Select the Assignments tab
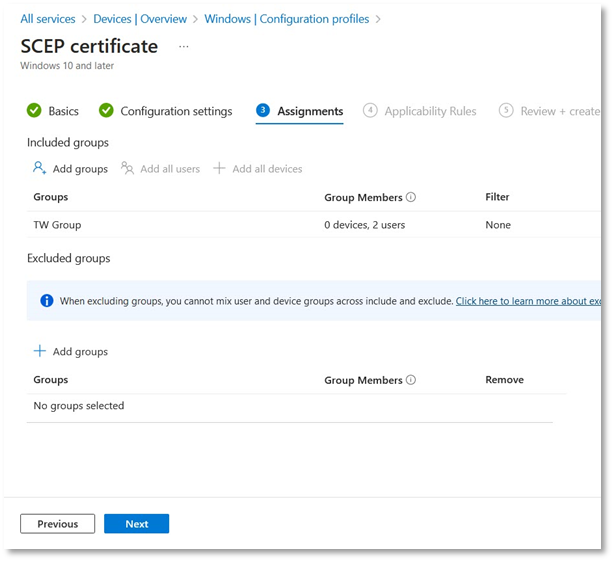The height and width of the screenshot is (561, 613). [310, 111]
